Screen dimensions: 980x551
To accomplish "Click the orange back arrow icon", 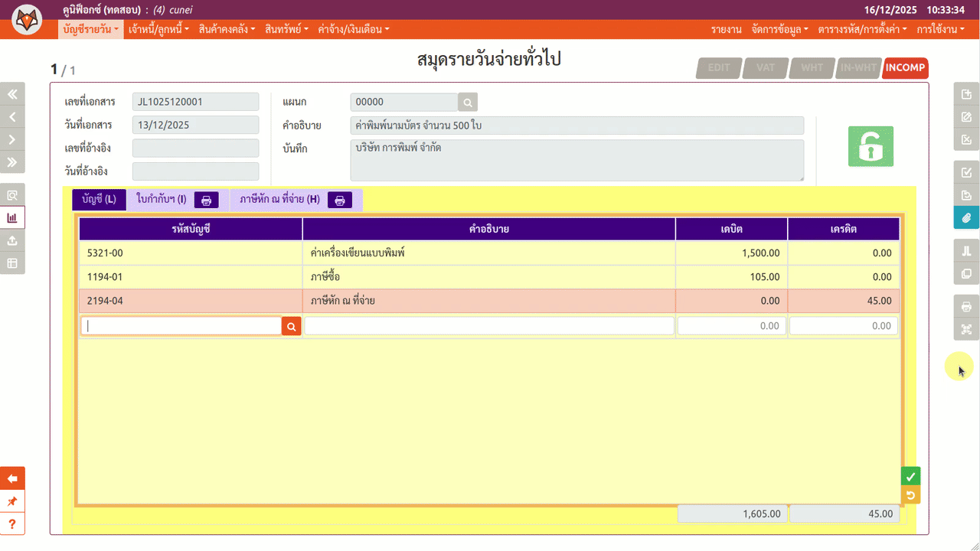I will 12,478.
